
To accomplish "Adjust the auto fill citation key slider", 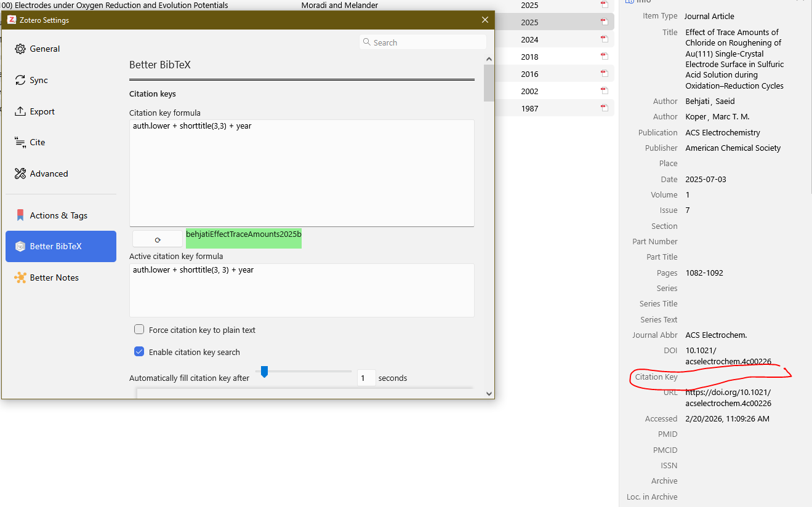I will click(x=264, y=372).
